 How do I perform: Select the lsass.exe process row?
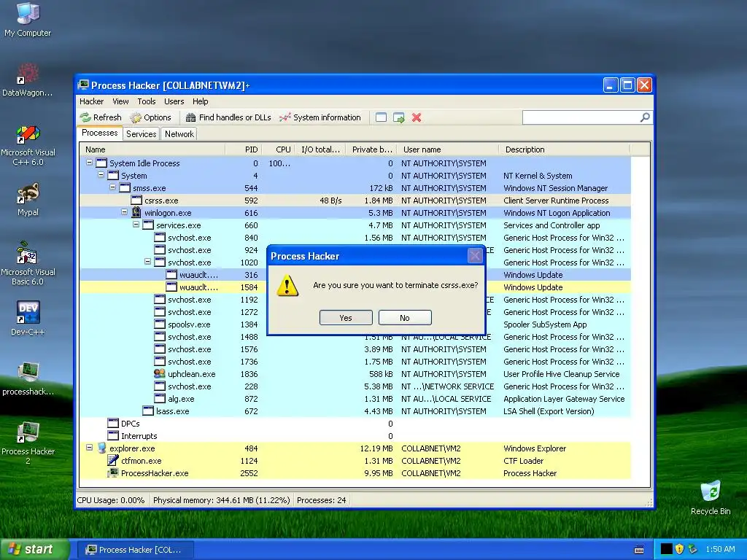(355, 411)
